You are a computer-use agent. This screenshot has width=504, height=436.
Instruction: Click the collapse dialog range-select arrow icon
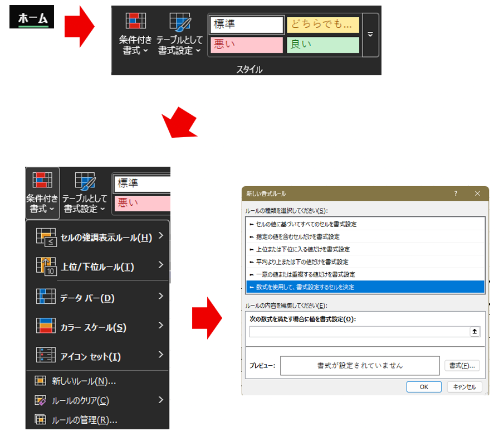click(x=474, y=331)
